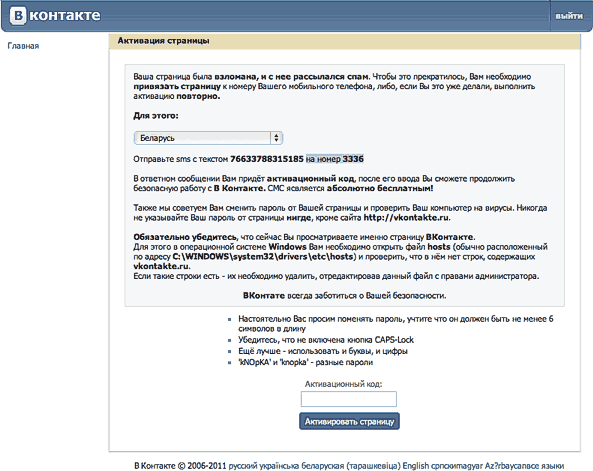
Task: Switch language to English in footer
Action: point(416,466)
